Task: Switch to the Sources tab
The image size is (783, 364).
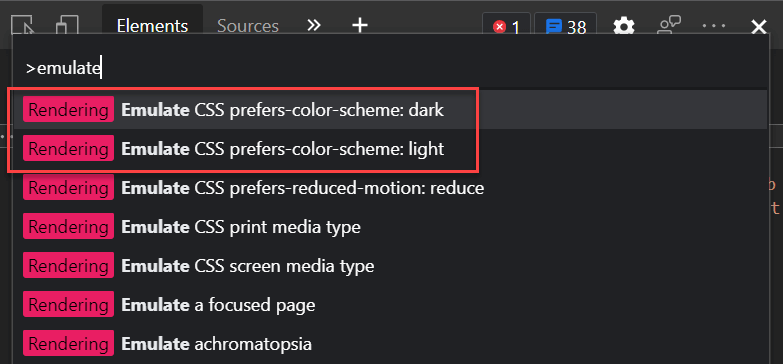Action: pos(248,26)
